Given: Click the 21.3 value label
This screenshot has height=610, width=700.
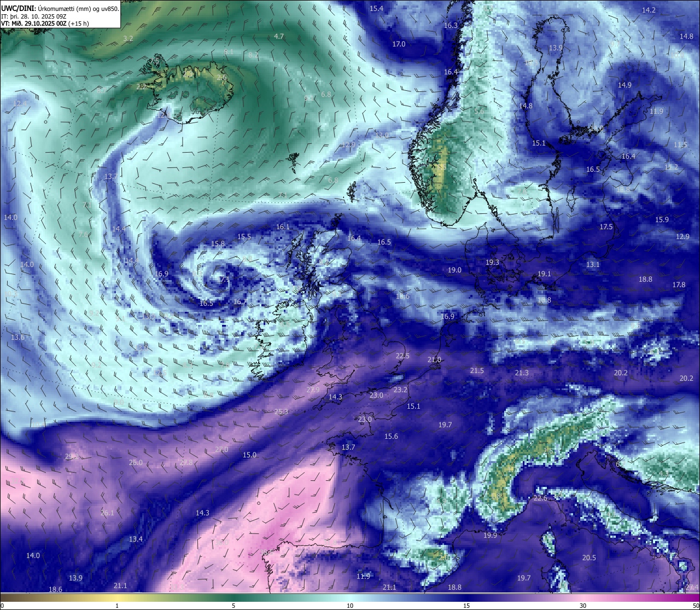Looking at the screenshot, I should pos(522,373).
